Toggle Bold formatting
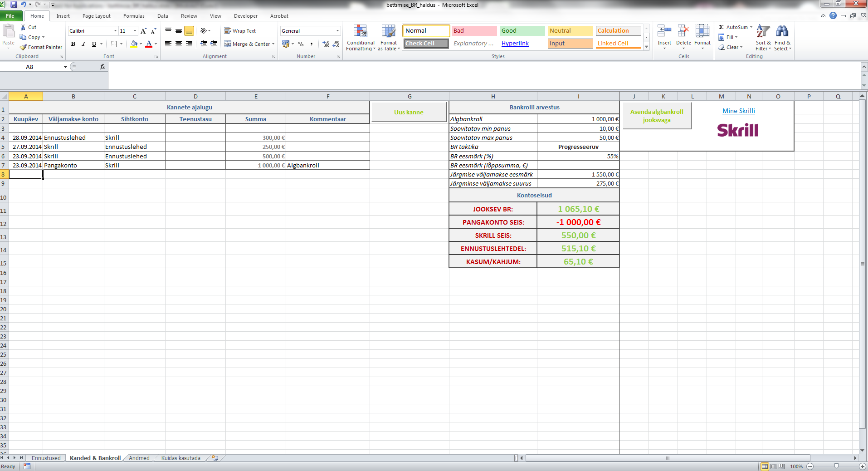 73,44
